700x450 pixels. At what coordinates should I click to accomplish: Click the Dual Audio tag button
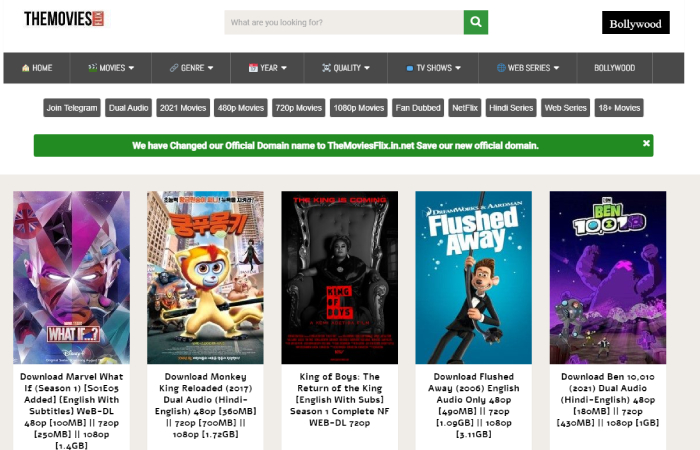129,108
